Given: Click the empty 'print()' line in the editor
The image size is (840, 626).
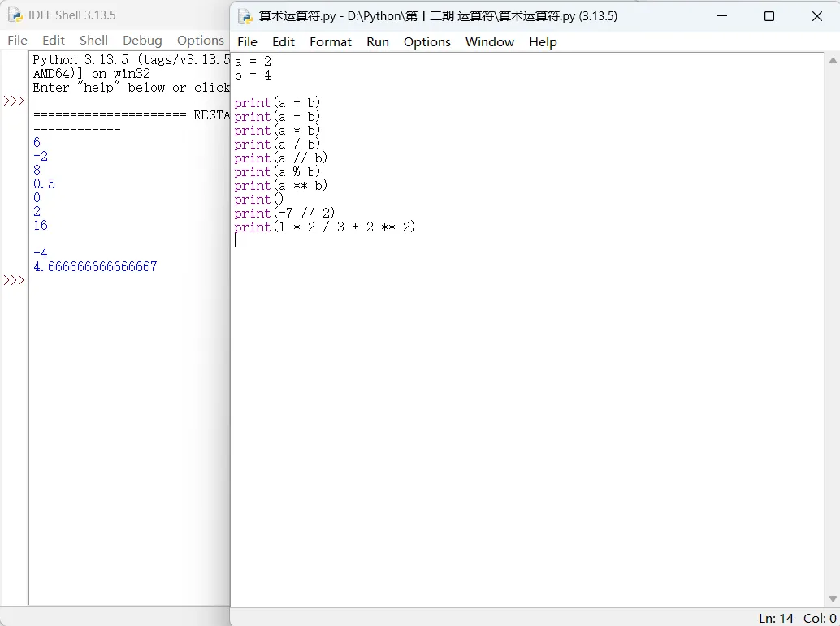Looking at the screenshot, I should [259, 199].
